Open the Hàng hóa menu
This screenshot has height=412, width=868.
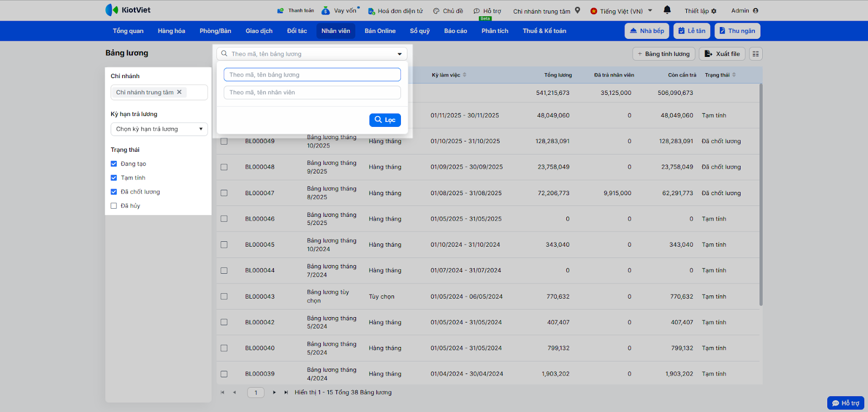(x=171, y=31)
